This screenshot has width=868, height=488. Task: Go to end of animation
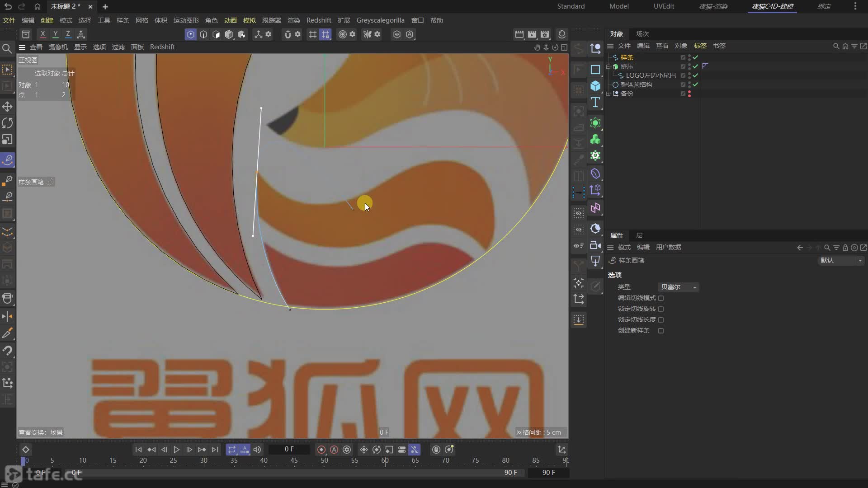(x=215, y=450)
